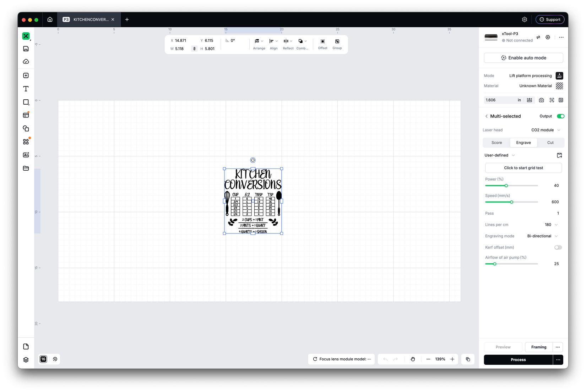Select the hand pan tool
Viewport: 586px width, 392px height.
click(413, 359)
